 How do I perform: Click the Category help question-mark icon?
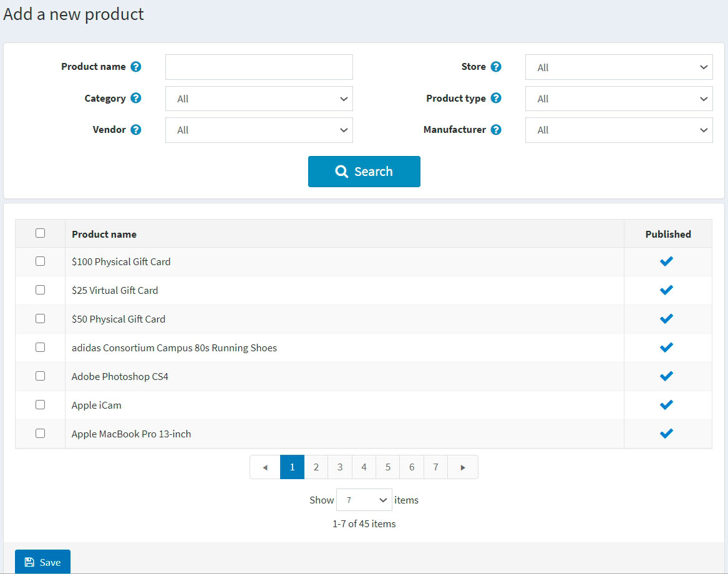click(135, 98)
